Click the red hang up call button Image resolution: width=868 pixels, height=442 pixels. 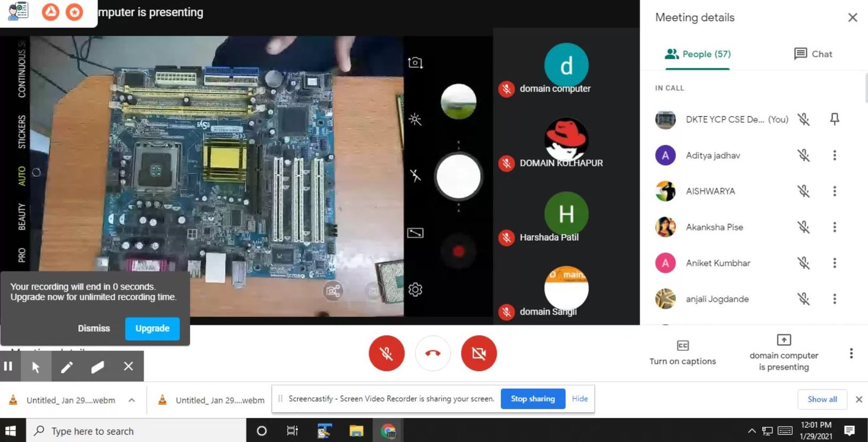tap(432, 354)
